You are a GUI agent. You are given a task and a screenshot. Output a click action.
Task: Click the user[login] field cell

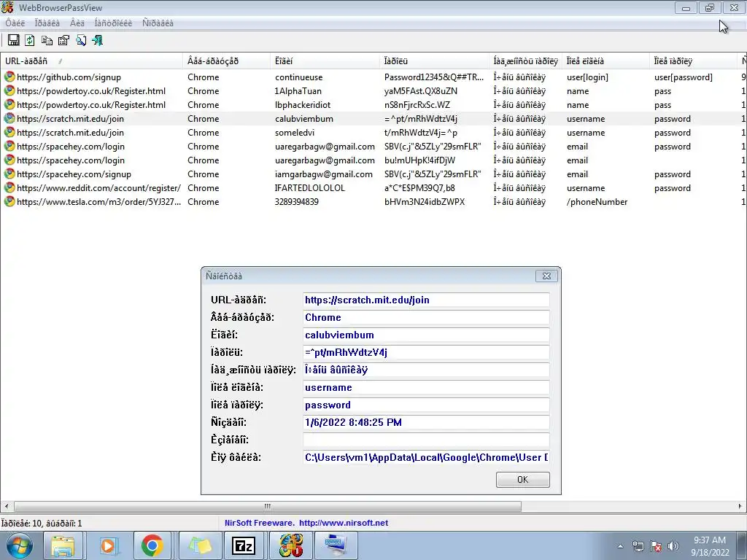coord(587,77)
